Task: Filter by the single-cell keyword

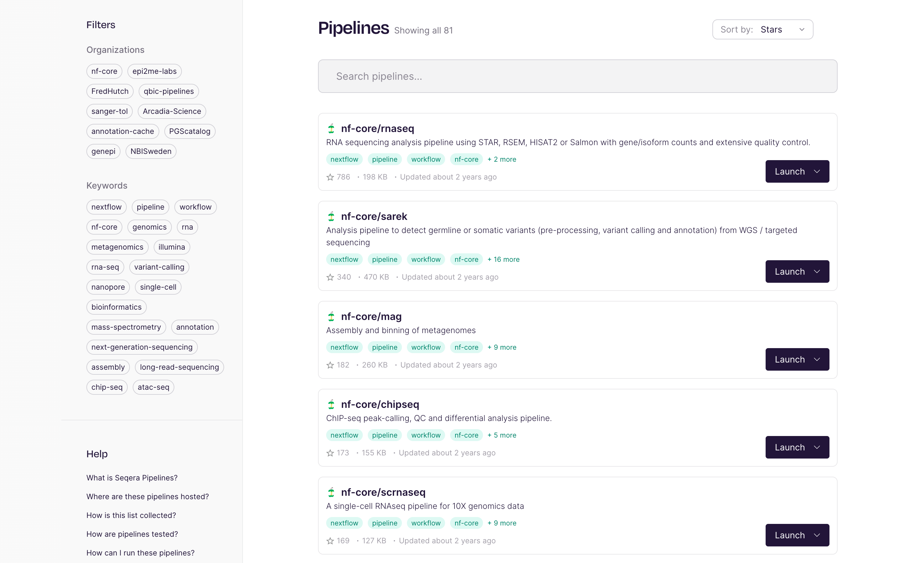Action: point(158,287)
